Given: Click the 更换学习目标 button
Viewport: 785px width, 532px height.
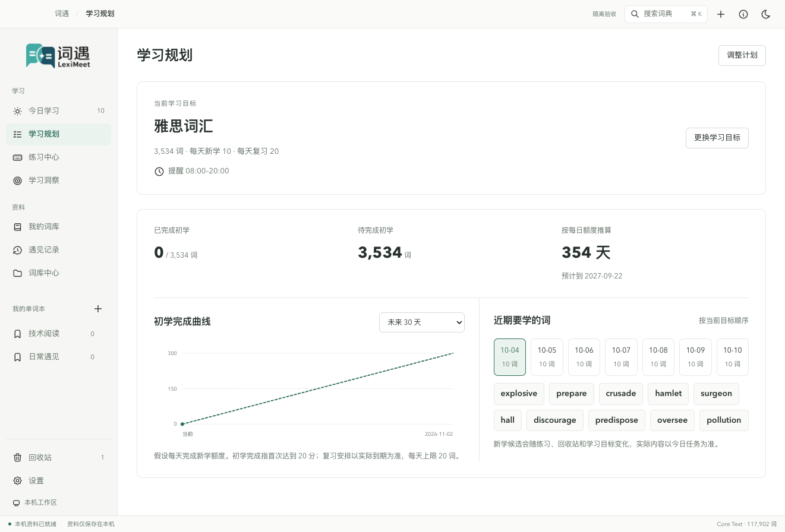Looking at the screenshot, I should coord(717,138).
